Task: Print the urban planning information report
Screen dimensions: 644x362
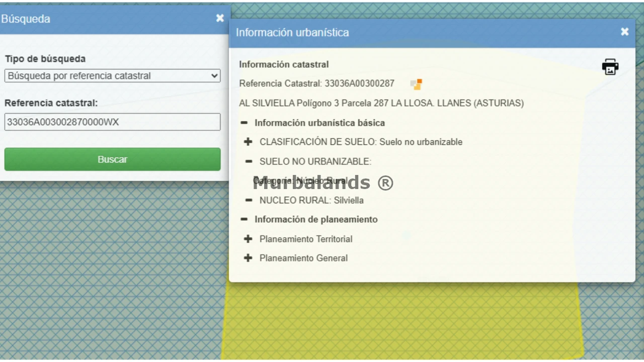Action: click(610, 66)
